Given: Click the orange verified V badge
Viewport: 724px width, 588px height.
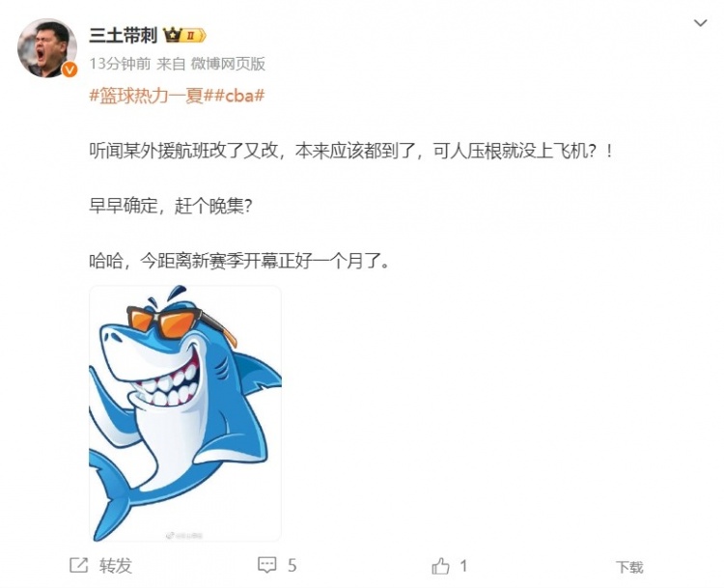Looking at the screenshot, I should pyautogui.click(x=70, y=70).
